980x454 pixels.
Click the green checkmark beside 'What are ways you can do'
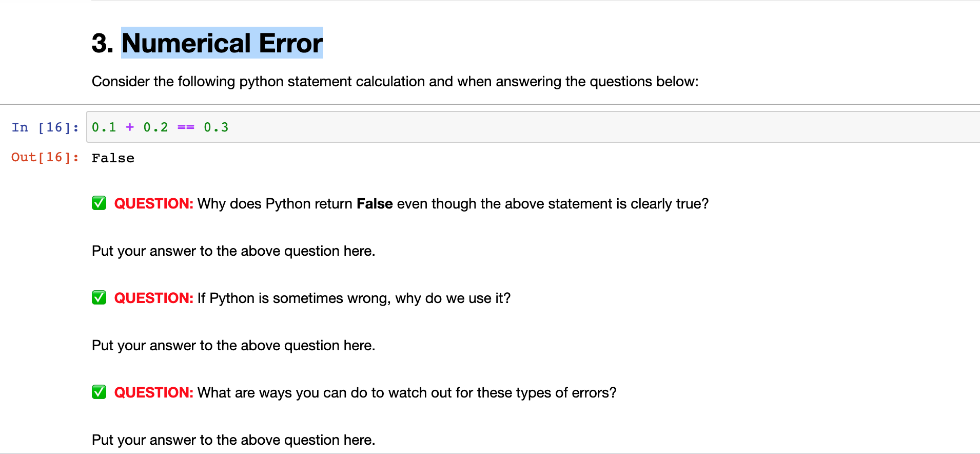(99, 392)
